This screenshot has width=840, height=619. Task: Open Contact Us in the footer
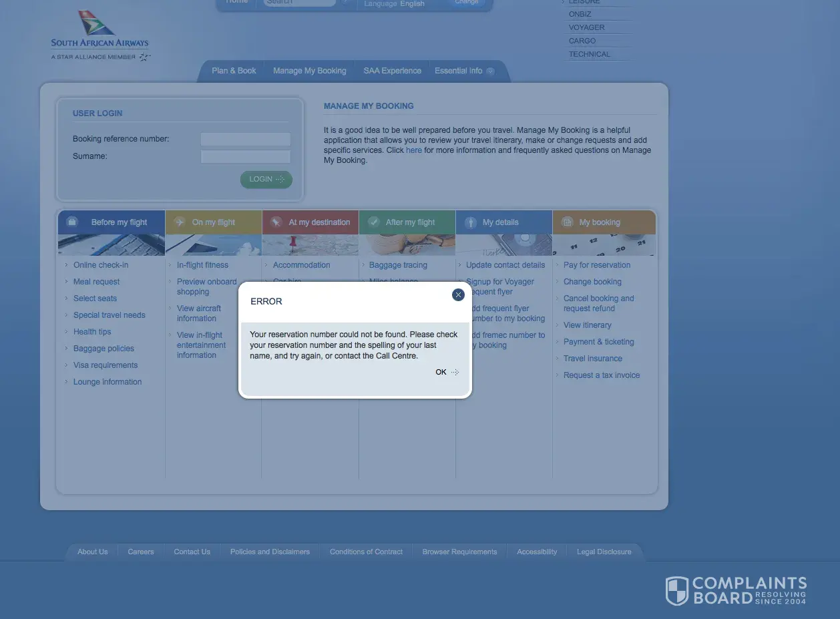(x=192, y=552)
